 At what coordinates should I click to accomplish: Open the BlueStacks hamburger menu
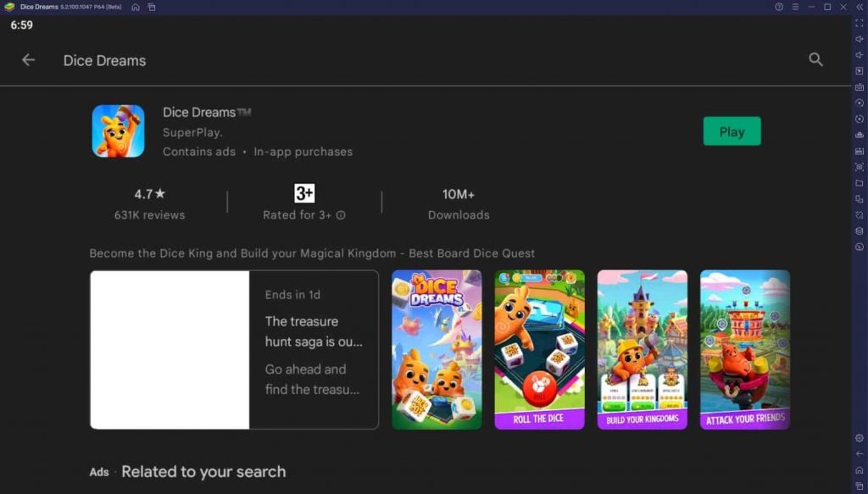(795, 7)
